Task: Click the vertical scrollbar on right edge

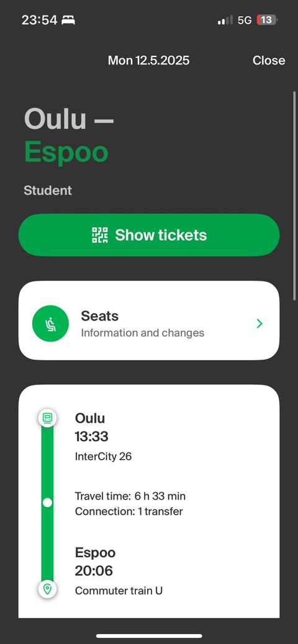Action: pyautogui.click(x=294, y=196)
